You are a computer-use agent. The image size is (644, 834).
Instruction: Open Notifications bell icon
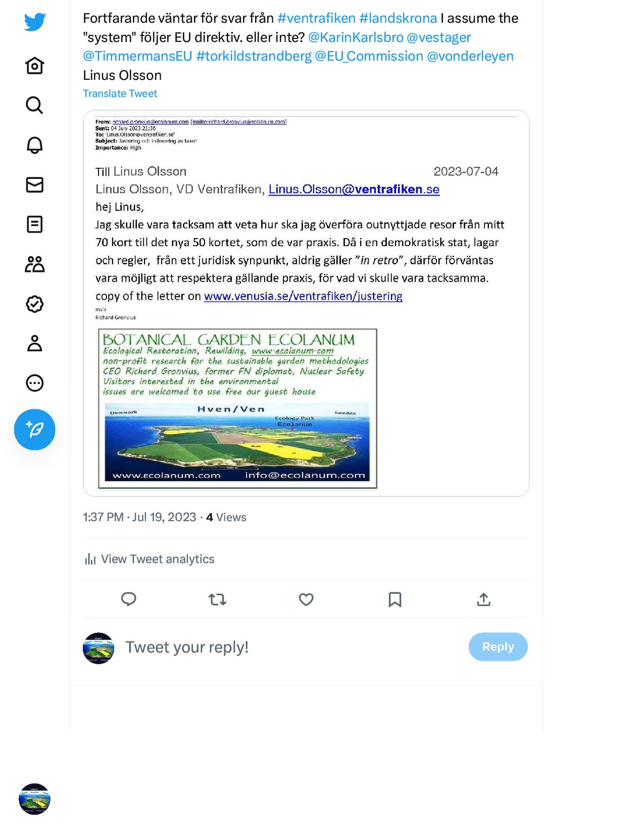pyautogui.click(x=34, y=145)
